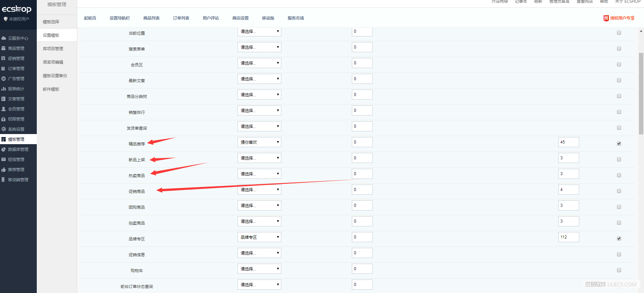Click the 移动端管理 phone icon

[x=4, y=180]
